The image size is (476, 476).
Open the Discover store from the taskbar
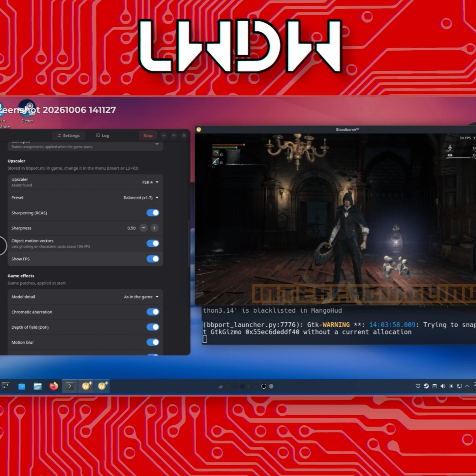click(22, 386)
